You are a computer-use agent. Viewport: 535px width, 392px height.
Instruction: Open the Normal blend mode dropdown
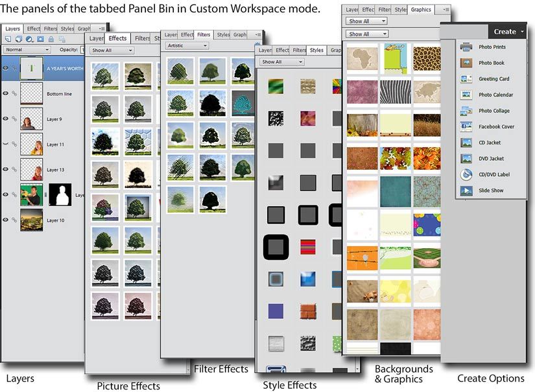(x=27, y=50)
